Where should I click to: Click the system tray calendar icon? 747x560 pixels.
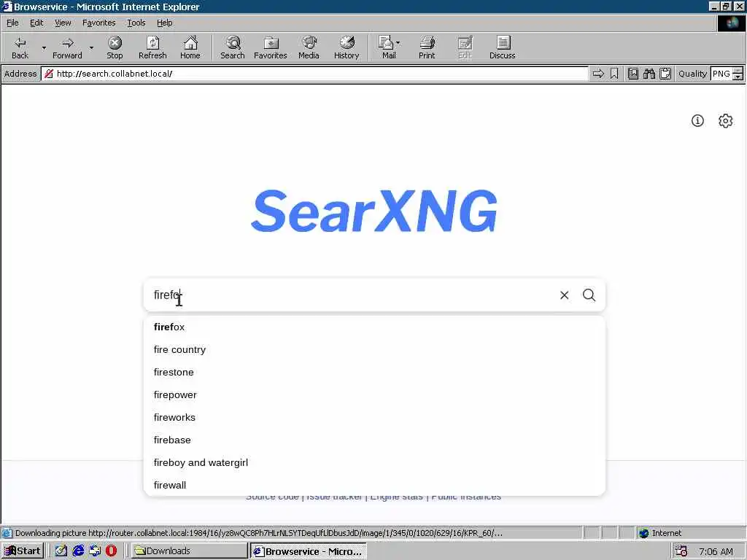point(681,551)
